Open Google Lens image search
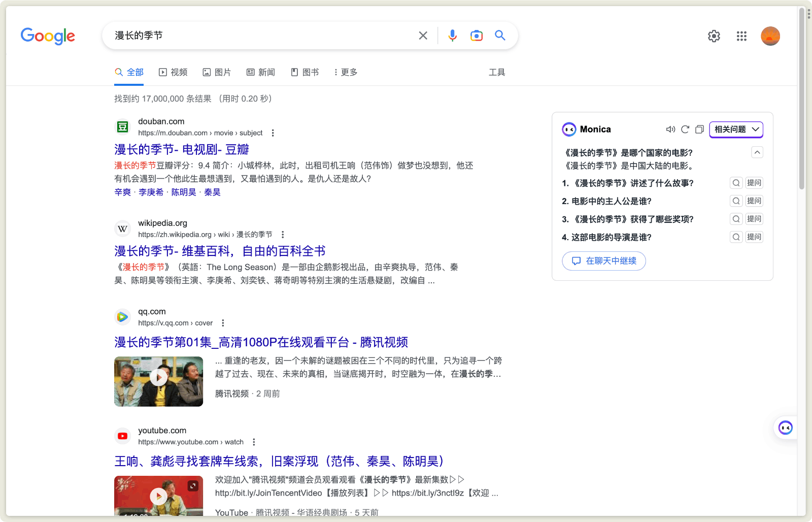 [476, 36]
